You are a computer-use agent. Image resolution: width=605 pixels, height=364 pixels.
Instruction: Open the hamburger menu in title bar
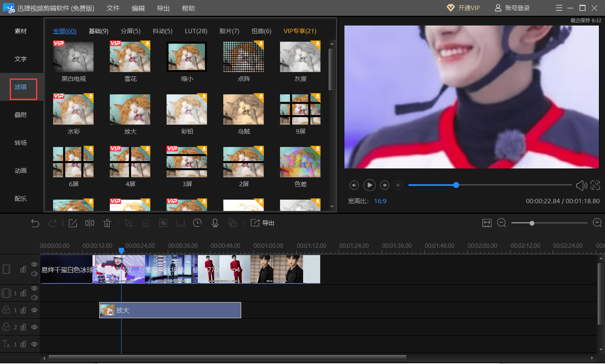[559, 8]
